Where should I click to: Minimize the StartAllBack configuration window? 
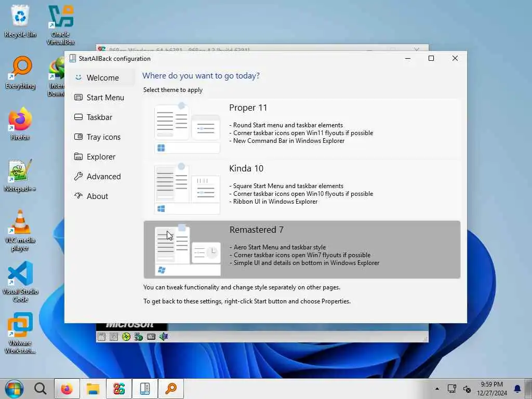coord(408,58)
